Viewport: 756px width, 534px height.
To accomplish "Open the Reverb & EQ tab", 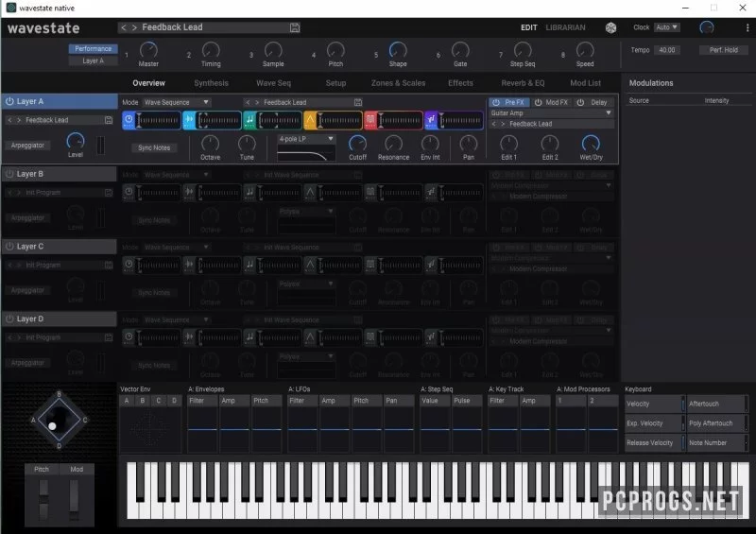I will click(523, 83).
